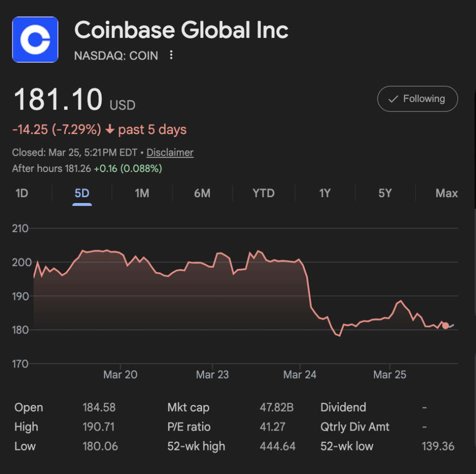Toggle the Following button
Viewport: 476px width, 474px height.
[417, 99]
